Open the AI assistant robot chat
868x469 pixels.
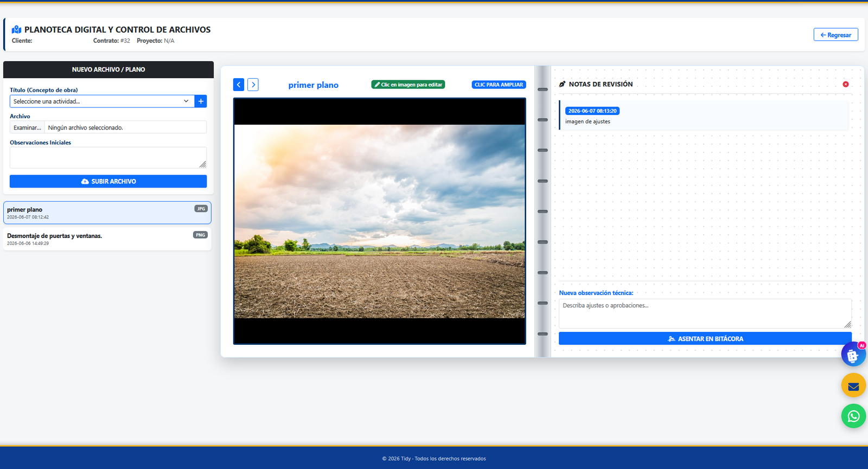coord(853,355)
